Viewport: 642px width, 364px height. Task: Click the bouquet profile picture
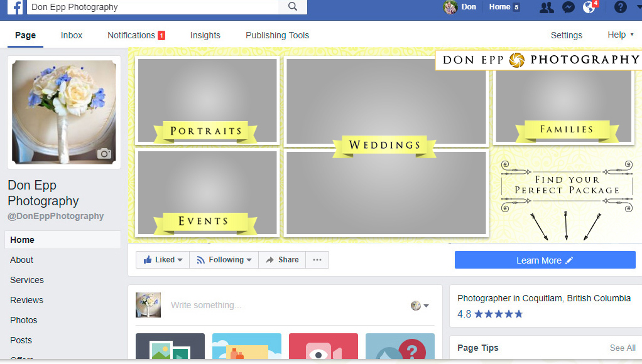point(64,112)
